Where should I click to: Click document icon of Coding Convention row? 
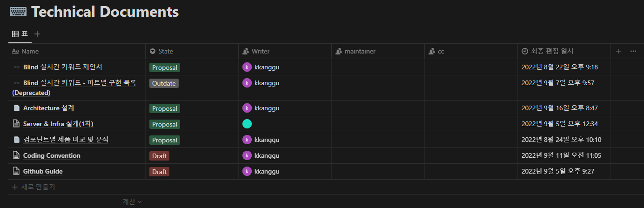[x=17, y=156]
